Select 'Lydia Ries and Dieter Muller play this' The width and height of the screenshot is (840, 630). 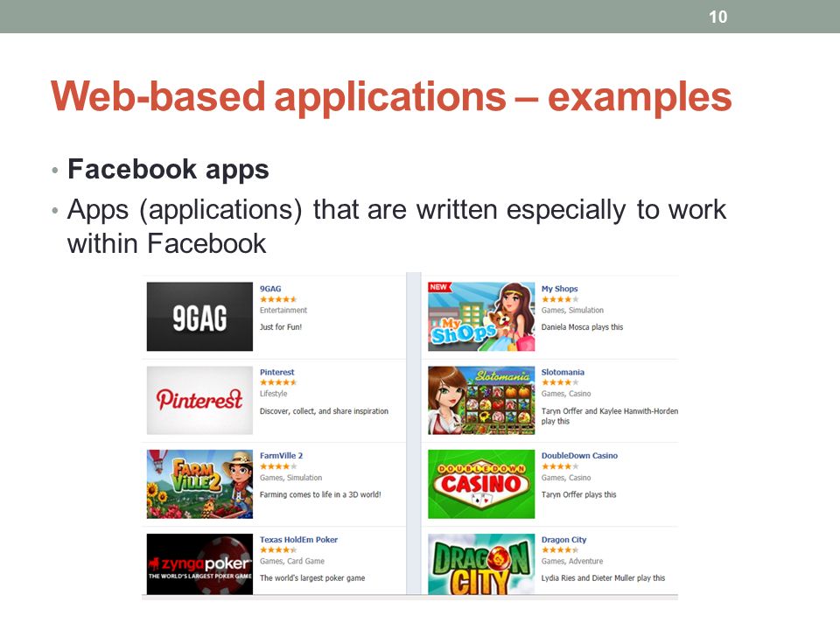tap(603, 578)
